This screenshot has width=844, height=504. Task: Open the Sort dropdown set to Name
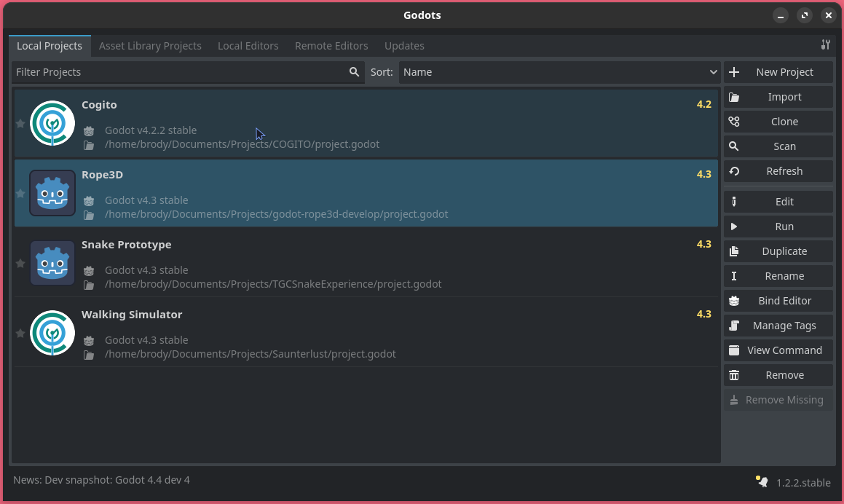559,72
